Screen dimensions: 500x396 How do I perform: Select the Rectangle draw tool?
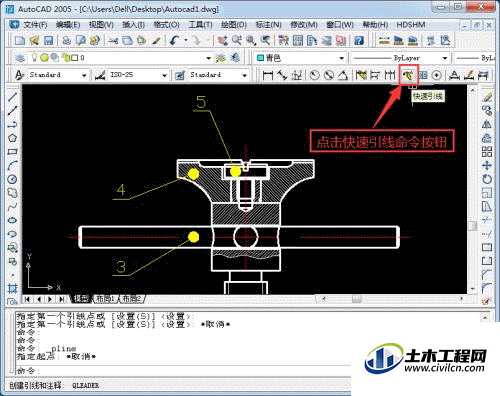point(12,152)
